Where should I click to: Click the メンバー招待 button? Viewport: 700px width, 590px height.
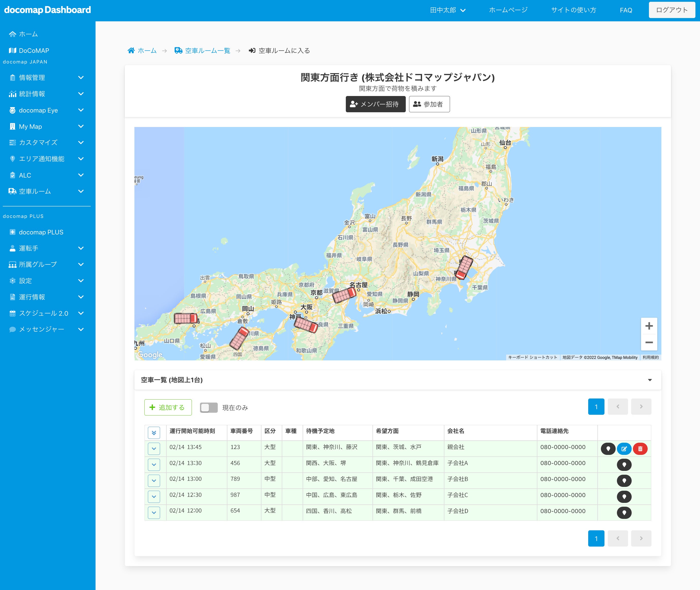pyautogui.click(x=376, y=104)
